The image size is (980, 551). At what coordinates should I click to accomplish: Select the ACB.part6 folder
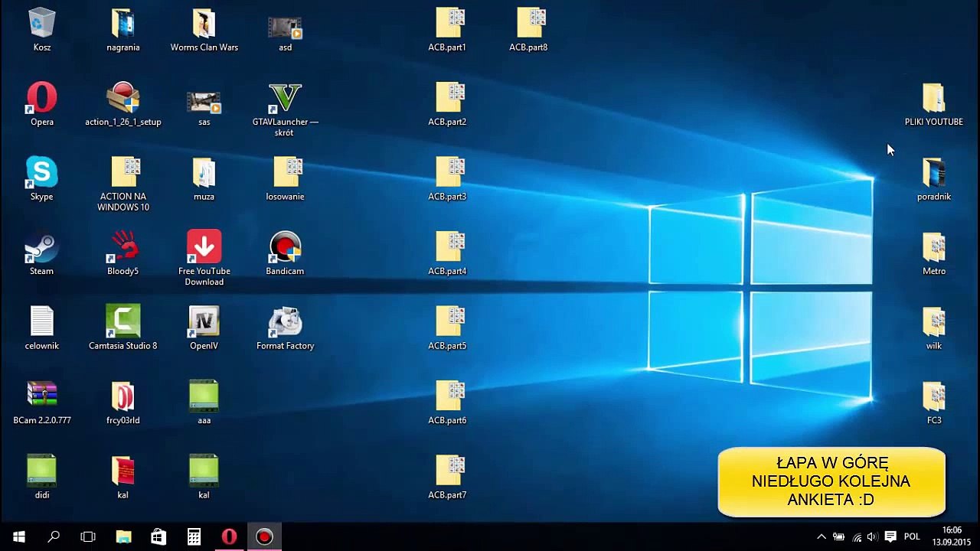pyautogui.click(x=449, y=396)
